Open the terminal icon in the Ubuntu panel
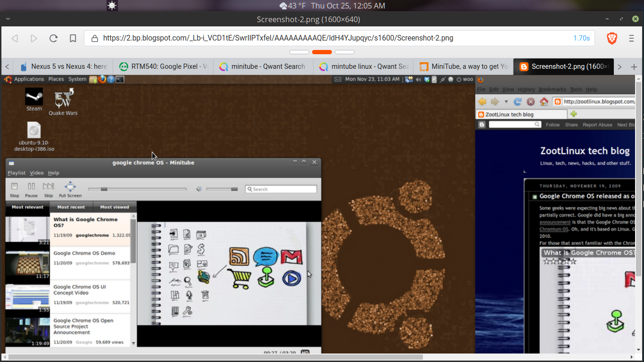Screen dimensions: 644x362 pos(120,79)
